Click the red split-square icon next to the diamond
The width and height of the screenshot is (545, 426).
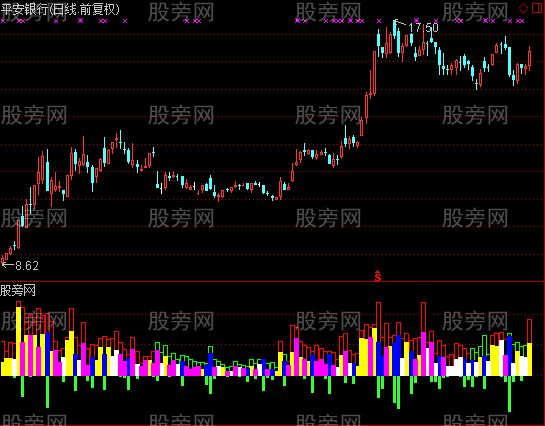tap(537, 9)
